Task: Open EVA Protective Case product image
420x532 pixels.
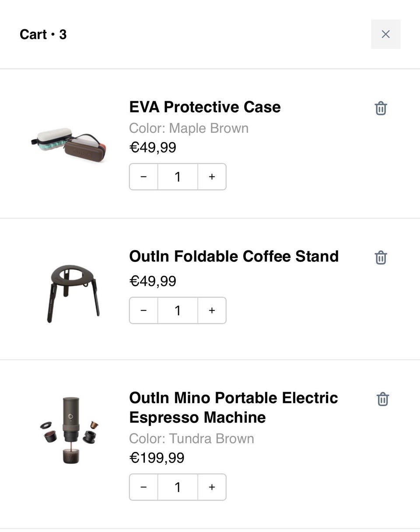Action: pos(70,144)
